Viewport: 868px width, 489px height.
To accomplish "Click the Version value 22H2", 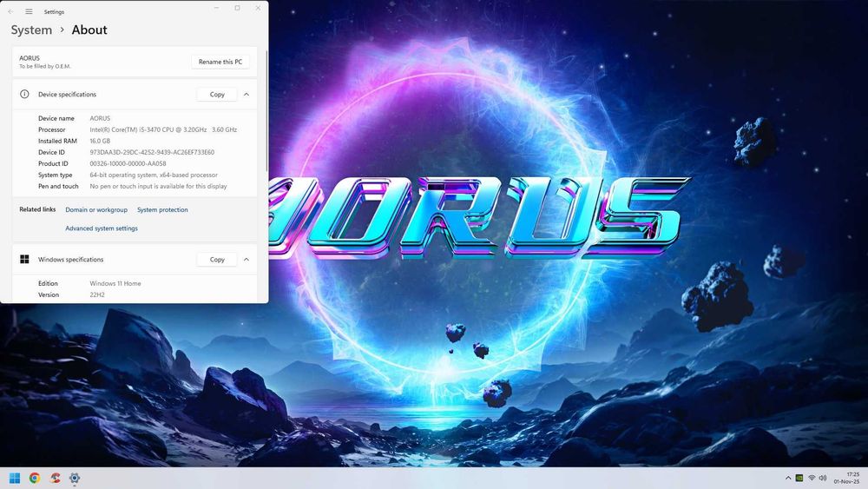I will coord(97,294).
